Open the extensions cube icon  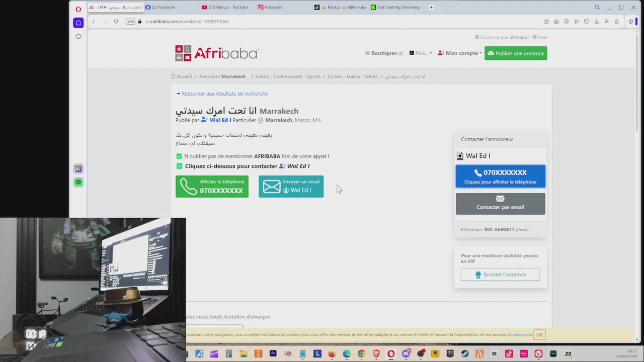(x=630, y=22)
